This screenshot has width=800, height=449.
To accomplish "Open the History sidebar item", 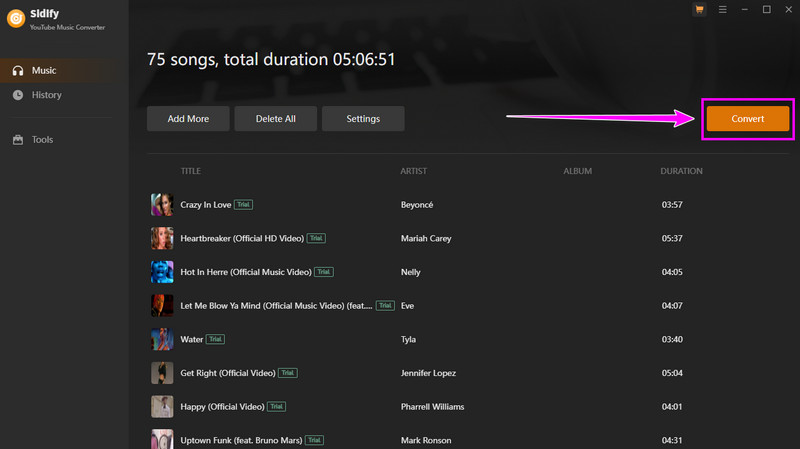I will (x=64, y=95).
